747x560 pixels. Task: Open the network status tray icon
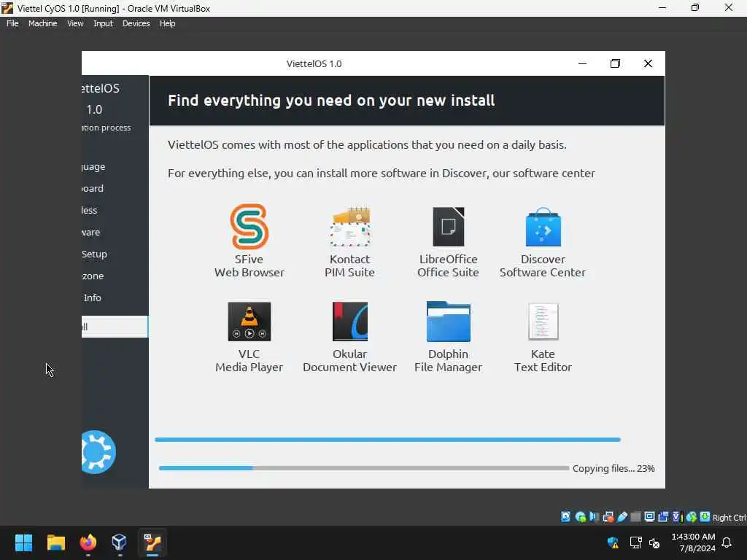tap(635, 542)
